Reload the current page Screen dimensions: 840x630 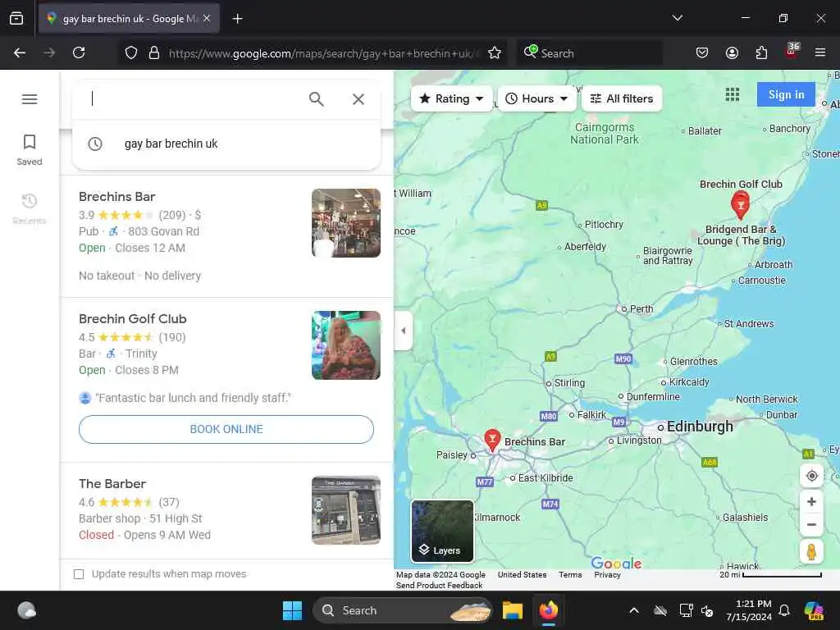pyautogui.click(x=79, y=52)
